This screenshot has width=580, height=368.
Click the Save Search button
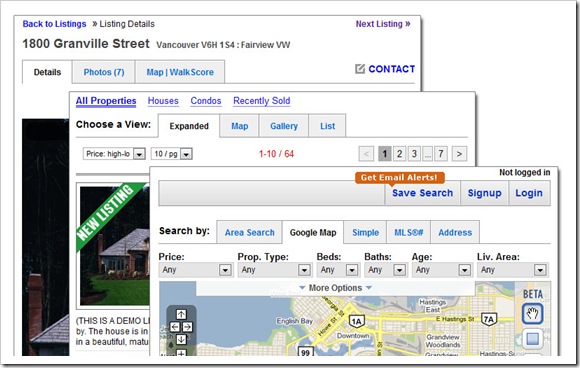click(x=422, y=193)
